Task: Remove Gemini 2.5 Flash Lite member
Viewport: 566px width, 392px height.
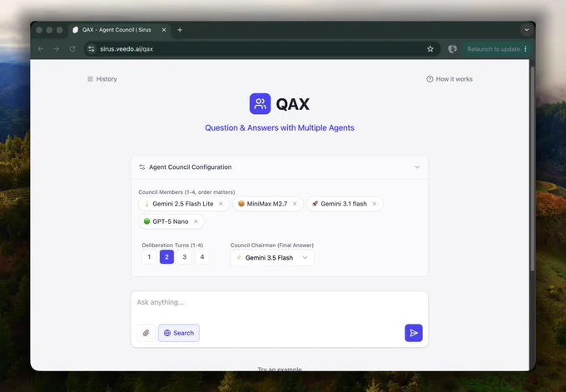Action: 221,204
